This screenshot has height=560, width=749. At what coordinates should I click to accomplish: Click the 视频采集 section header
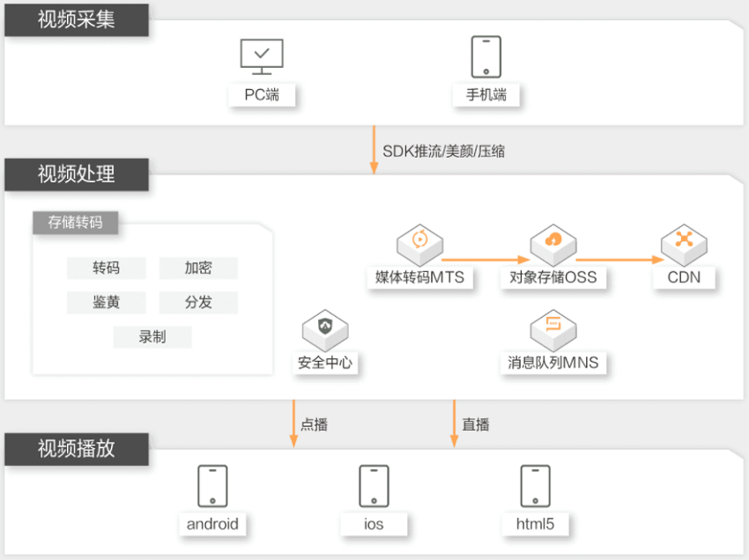pyautogui.click(x=77, y=20)
